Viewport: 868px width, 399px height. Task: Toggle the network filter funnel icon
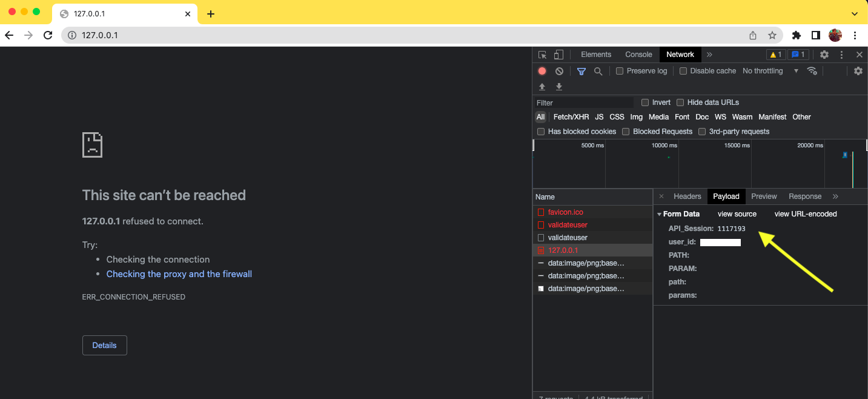click(581, 71)
